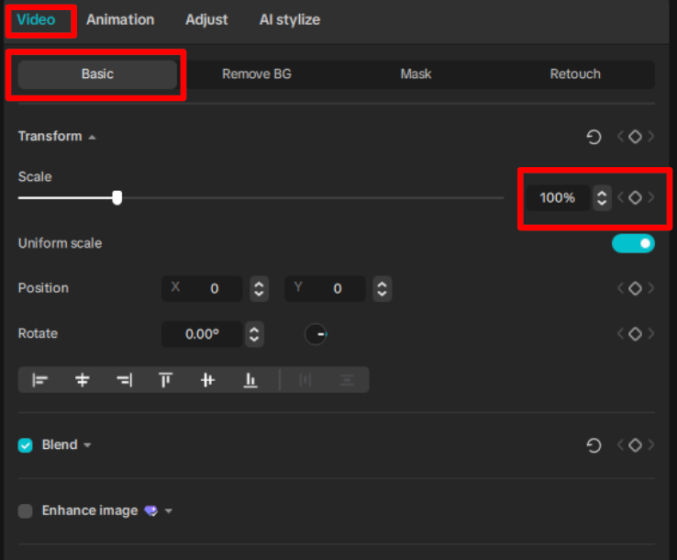Align clip to the right edge
Screen dimensions: 677x560
tap(124, 380)
